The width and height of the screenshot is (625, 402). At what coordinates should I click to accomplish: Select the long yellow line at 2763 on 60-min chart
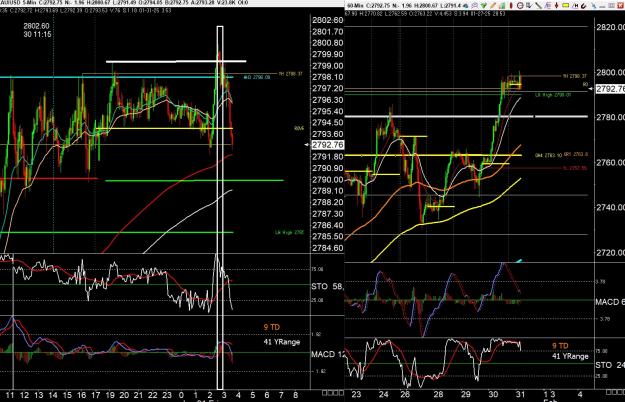tap(433, 155)
